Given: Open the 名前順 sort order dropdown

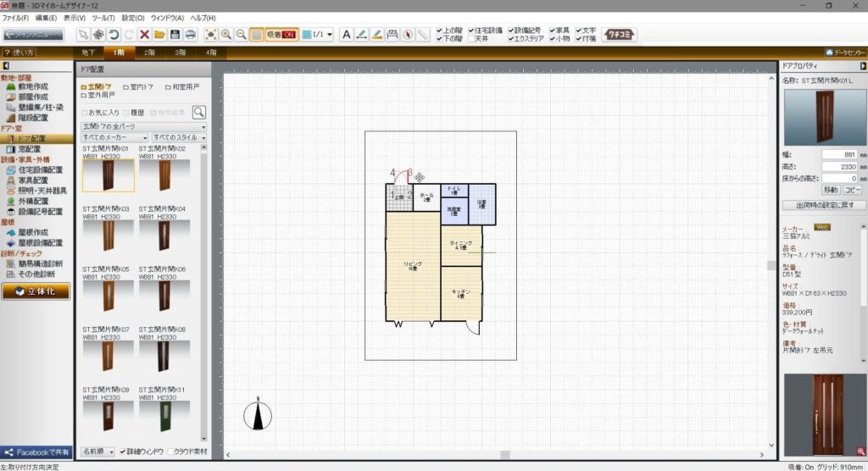Looking at the screenshot, I should (x=98, y=452).
